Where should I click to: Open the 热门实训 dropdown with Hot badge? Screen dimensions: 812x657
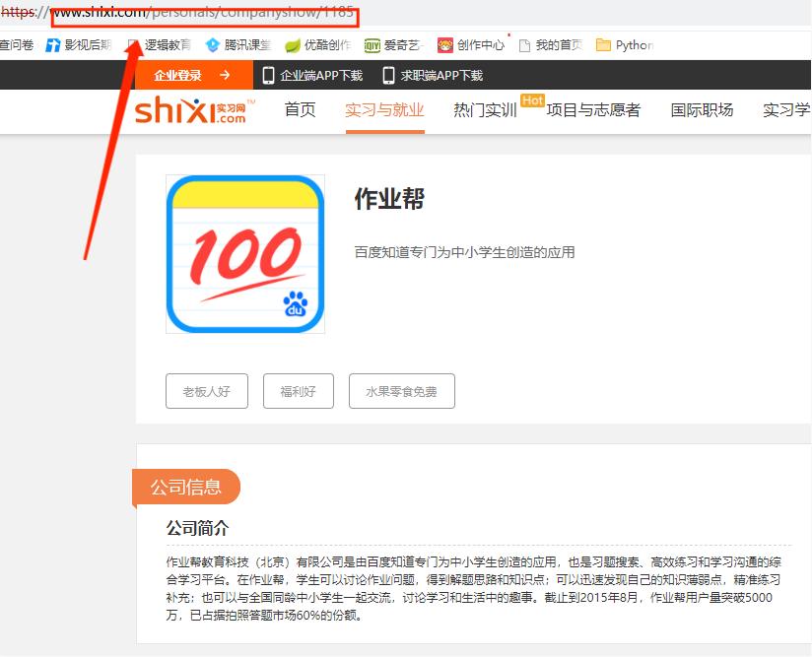click(x=486, y=110)
